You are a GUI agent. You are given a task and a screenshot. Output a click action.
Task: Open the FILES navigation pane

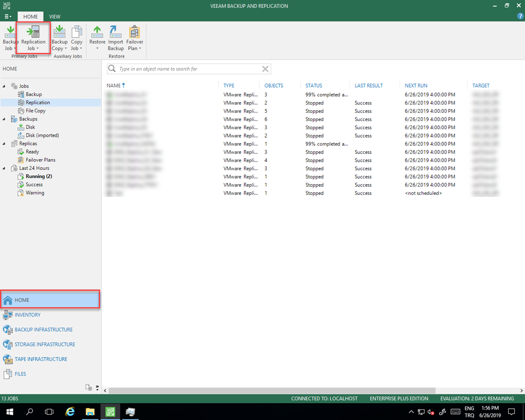50,374
